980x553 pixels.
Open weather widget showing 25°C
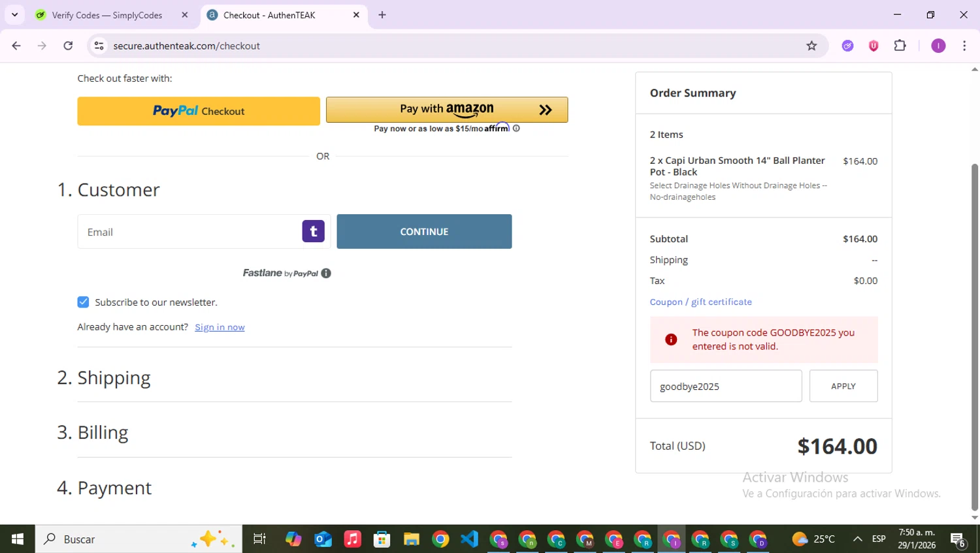tap(813, 539)
